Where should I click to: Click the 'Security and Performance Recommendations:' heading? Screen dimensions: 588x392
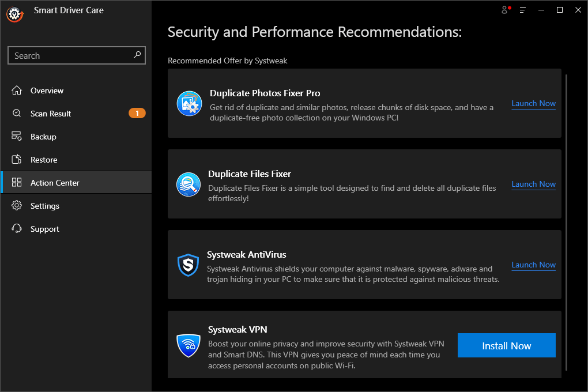tap(315, 32)
